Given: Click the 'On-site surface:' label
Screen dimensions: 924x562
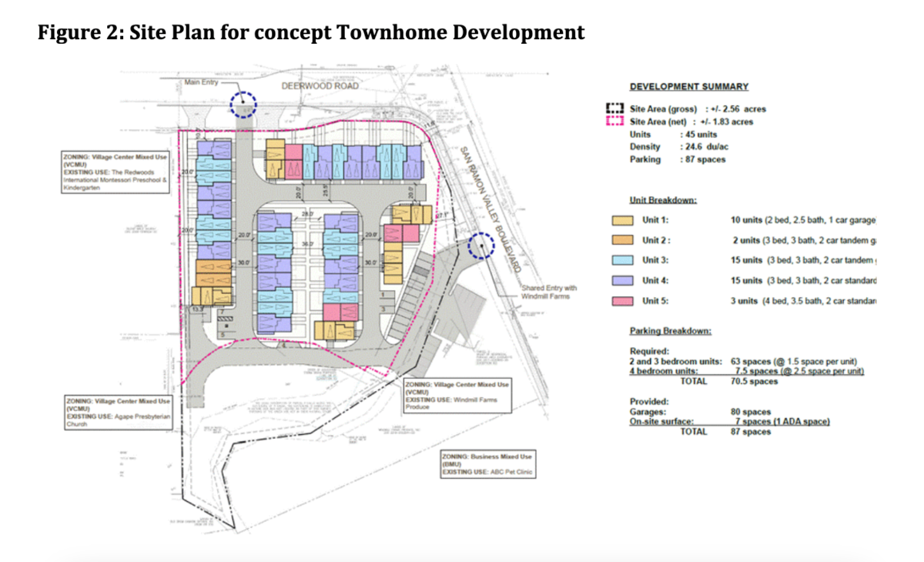Looking at the screenshot, I should (x=662, y=421).
